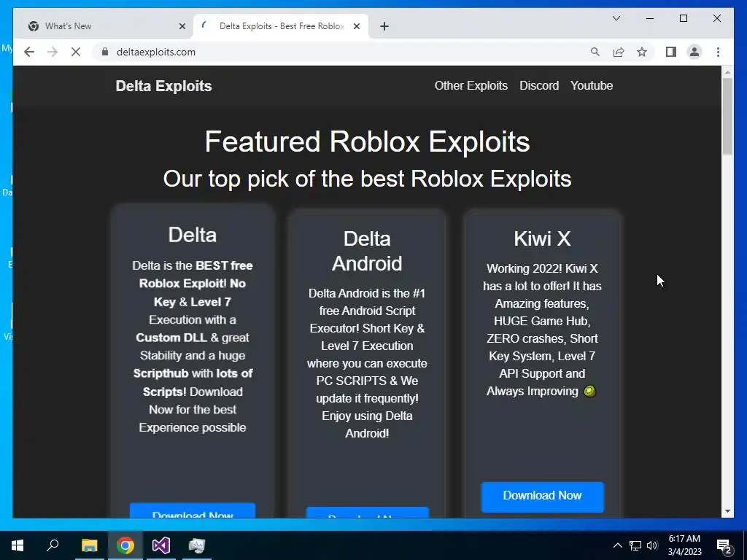Open a new tab

click(384, 26)
